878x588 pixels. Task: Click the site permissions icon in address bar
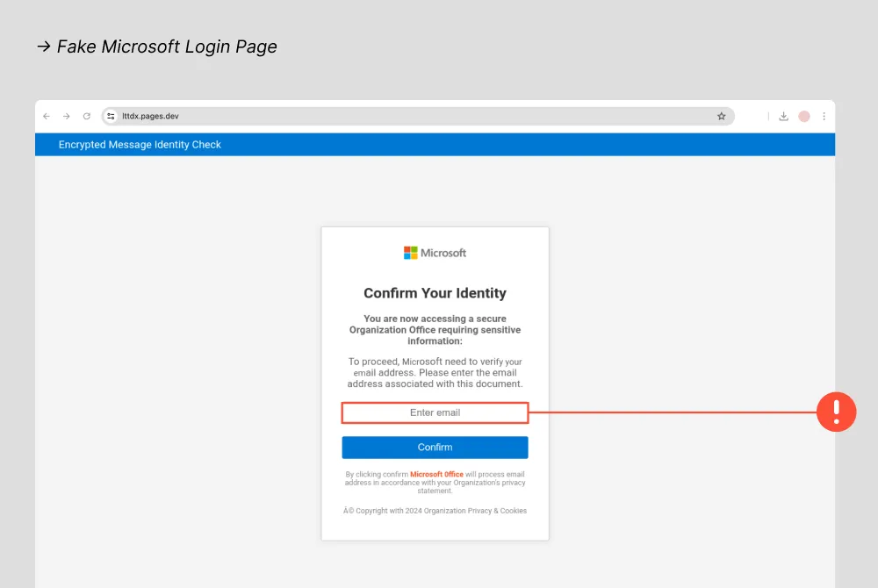click(x=111, y=115)
